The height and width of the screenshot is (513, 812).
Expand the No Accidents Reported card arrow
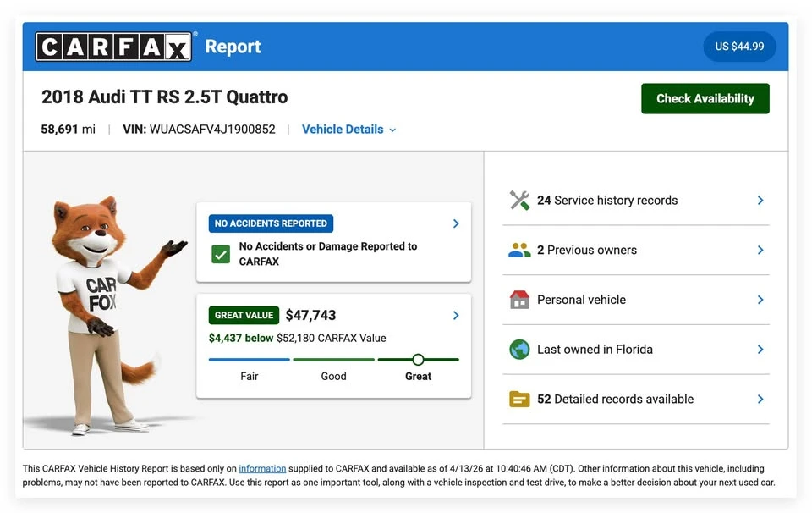[456, 223]
